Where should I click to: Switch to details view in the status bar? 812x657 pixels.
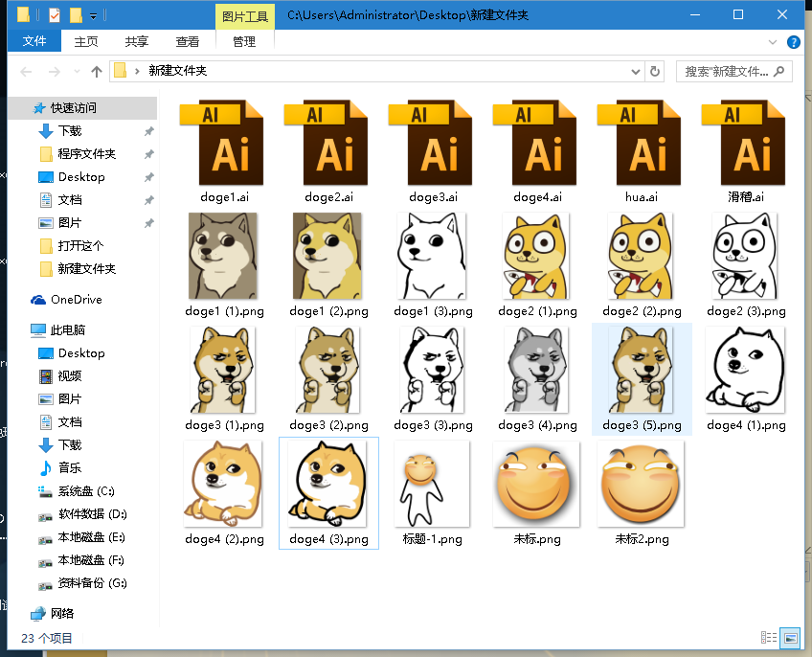768,638
